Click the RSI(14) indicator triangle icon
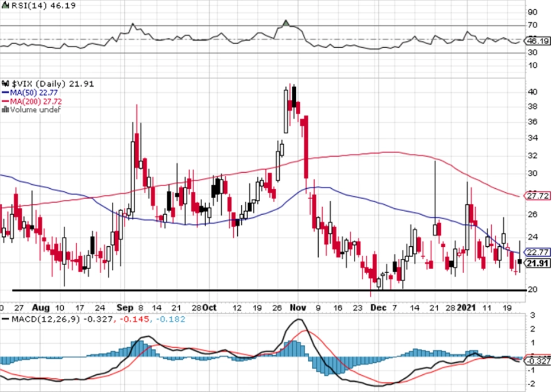This screenshot has height=392, width=552. tap(5, 5)
